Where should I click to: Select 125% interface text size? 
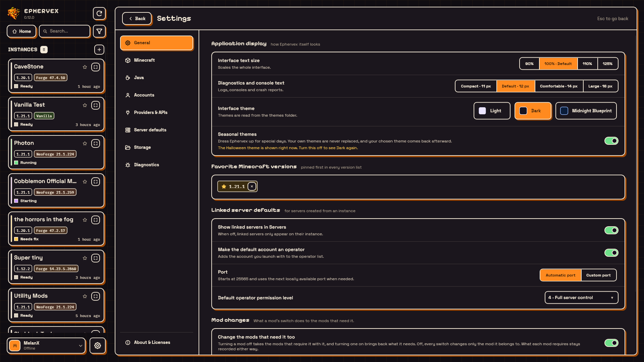coord(607,64)
